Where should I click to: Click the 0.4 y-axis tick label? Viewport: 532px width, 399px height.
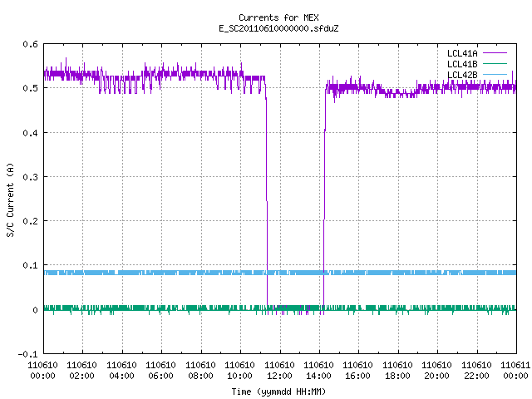[x=30, y=133]
